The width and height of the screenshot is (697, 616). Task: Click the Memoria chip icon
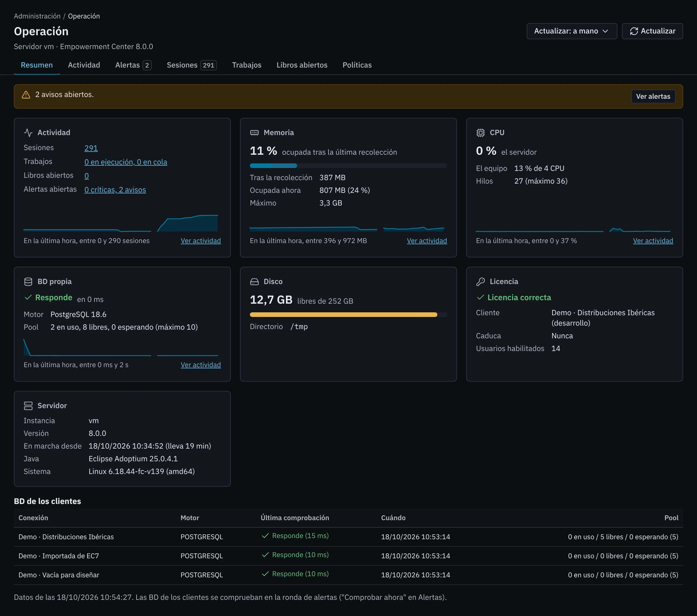[x=254, y=132]
